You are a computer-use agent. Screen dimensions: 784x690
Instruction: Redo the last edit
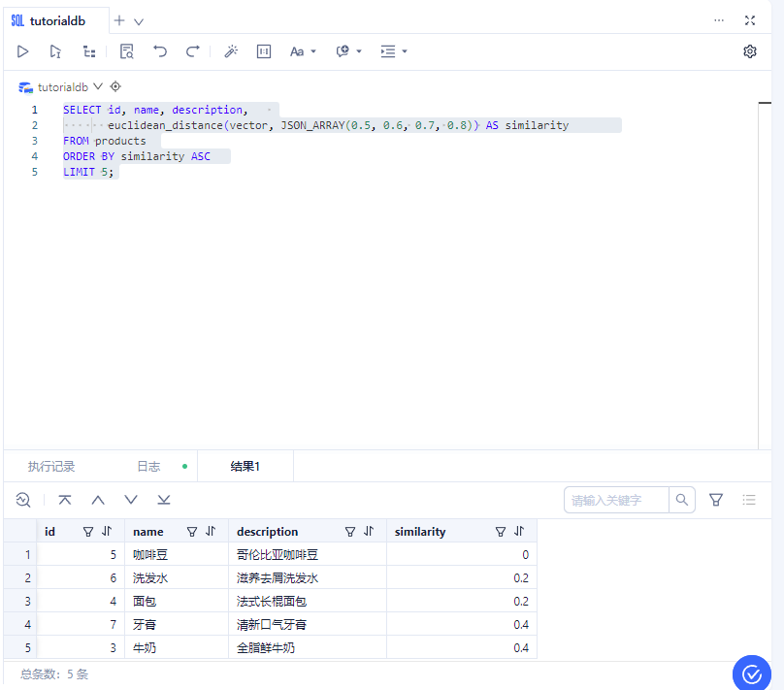[x=192, y=51]
